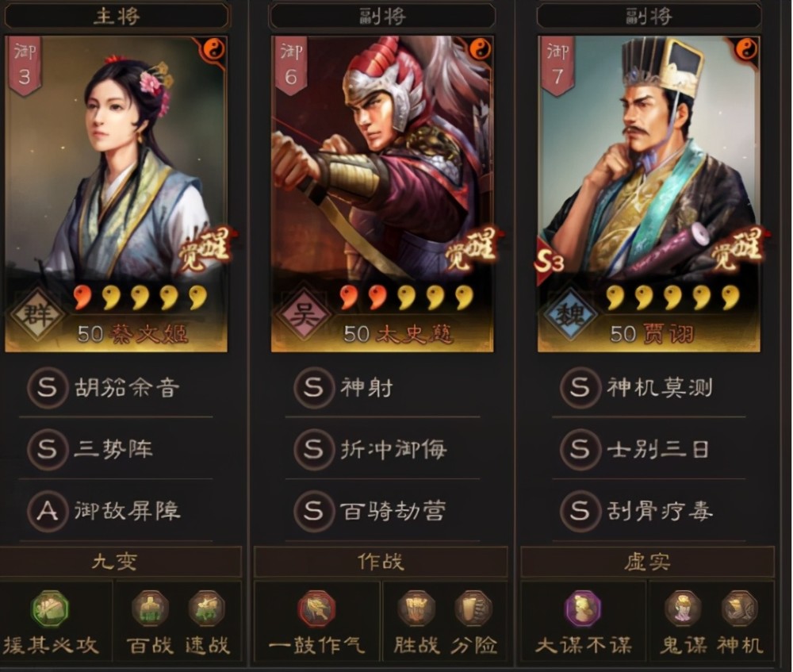Click the 吴 faction badge on 太史慈's card
Image resolution: width=793 pixels, height=672 pixels.
pos(304,315)
